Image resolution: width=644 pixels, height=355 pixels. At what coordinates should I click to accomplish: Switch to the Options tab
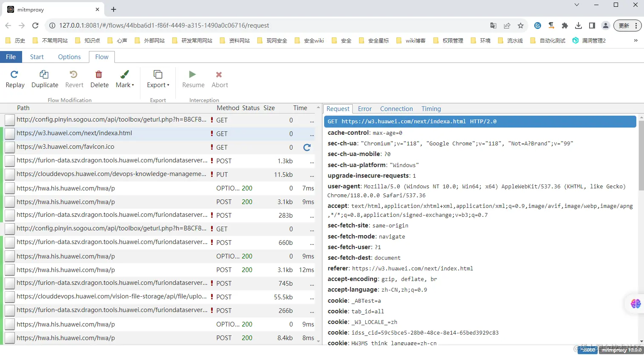[69, 57]
